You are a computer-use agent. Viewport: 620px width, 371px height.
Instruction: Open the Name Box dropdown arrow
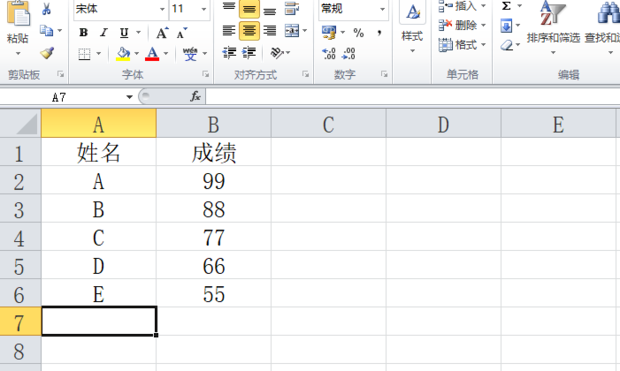pyautogui.click(x=129, y=97)
